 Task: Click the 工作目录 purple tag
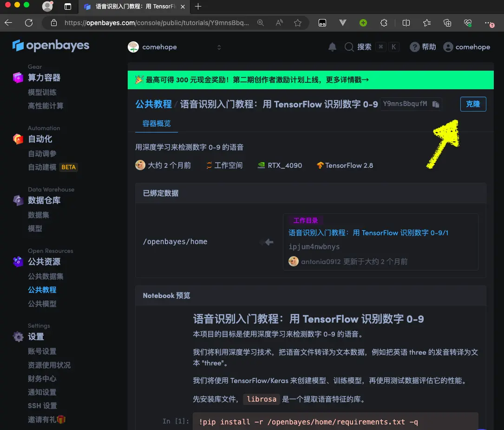[306, 220]
